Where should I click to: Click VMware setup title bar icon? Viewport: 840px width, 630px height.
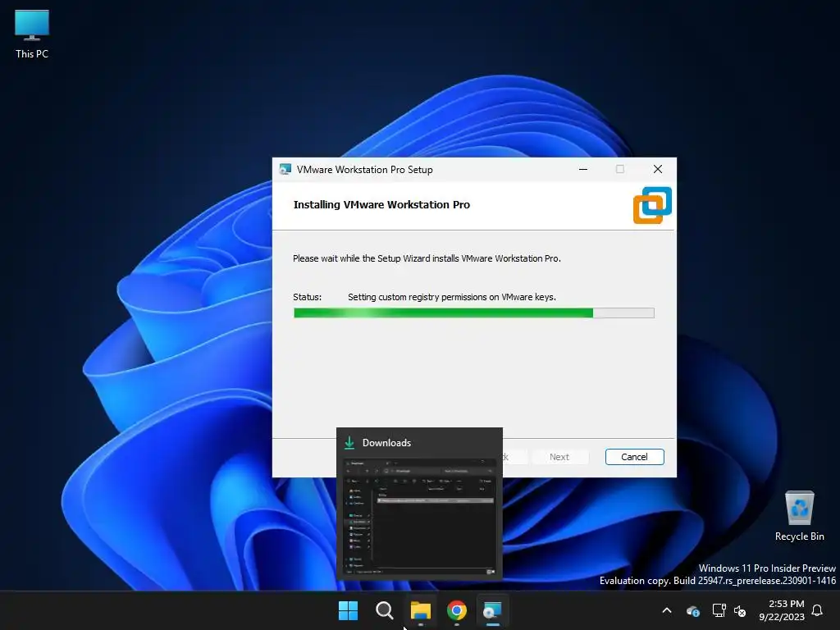285,169
